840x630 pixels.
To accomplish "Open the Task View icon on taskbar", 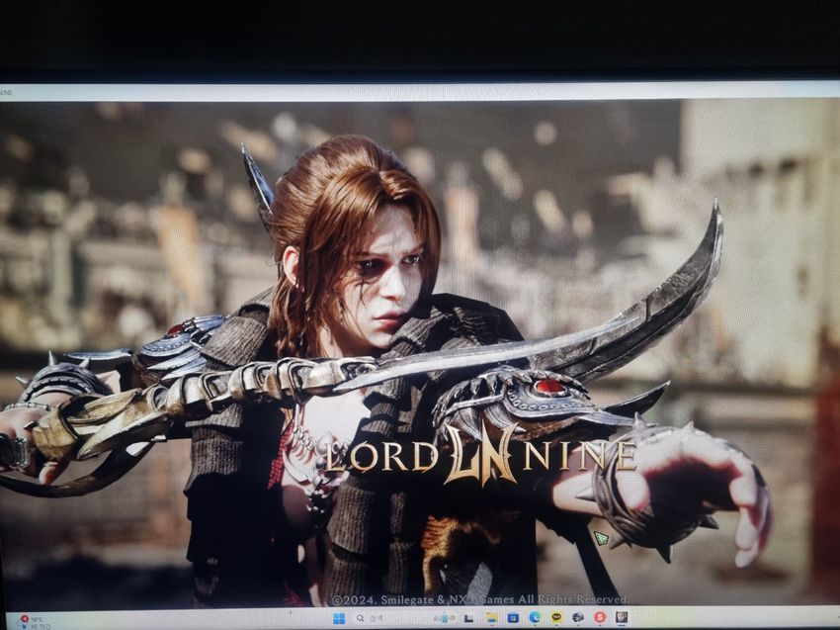I will tap(468, 618).
